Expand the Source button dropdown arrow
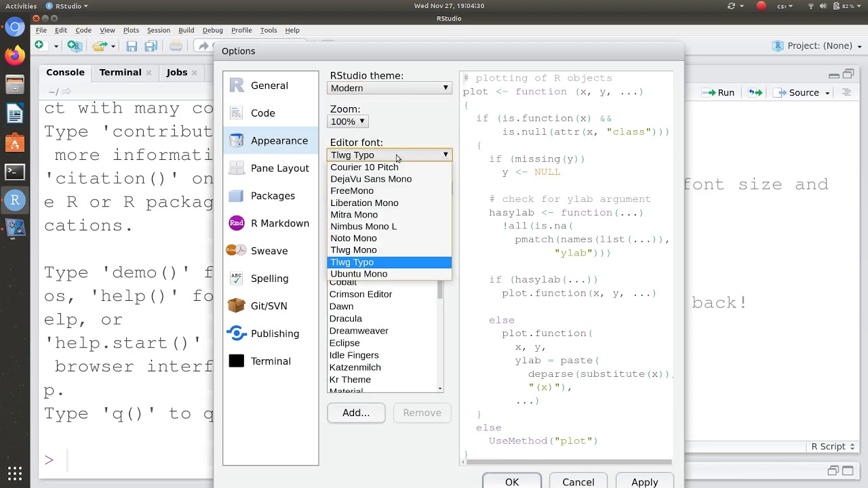This screenshot has width=868, height=488. pyautogui.click(x=827, y=93)
